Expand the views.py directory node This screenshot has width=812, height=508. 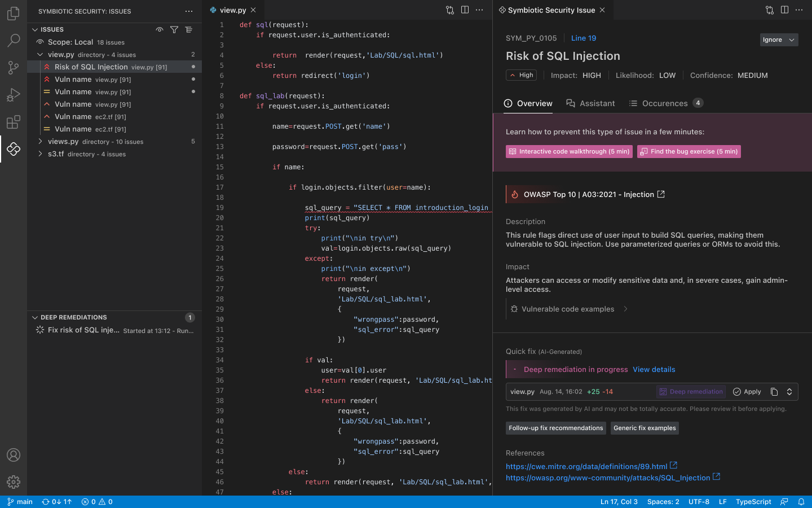pos(40,142)
